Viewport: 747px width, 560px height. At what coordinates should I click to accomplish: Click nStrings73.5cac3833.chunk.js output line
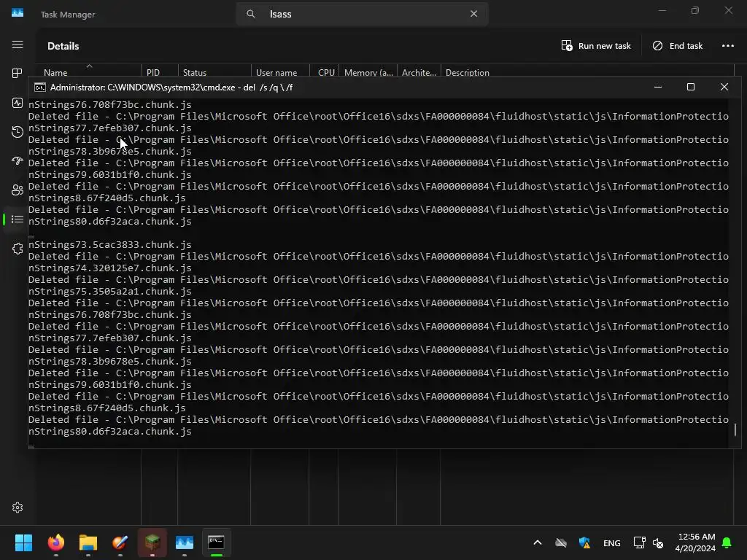(x=110, y=245)
